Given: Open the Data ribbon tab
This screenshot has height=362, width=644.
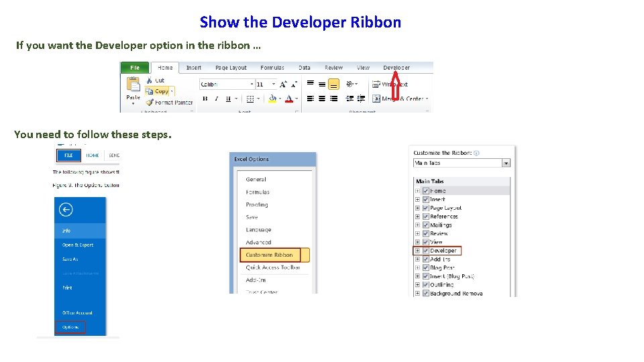Looking at the screenshot, I should [305, 67].
